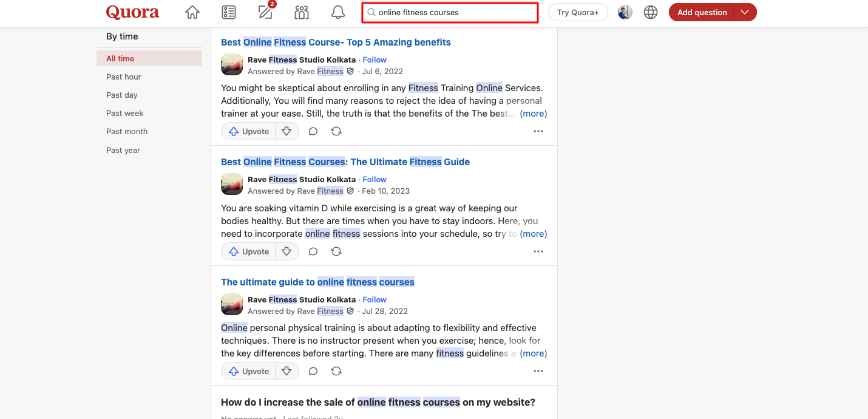
Task: Expand (more) on the Jul 28, 2022 post
Action: pos(534,353)
